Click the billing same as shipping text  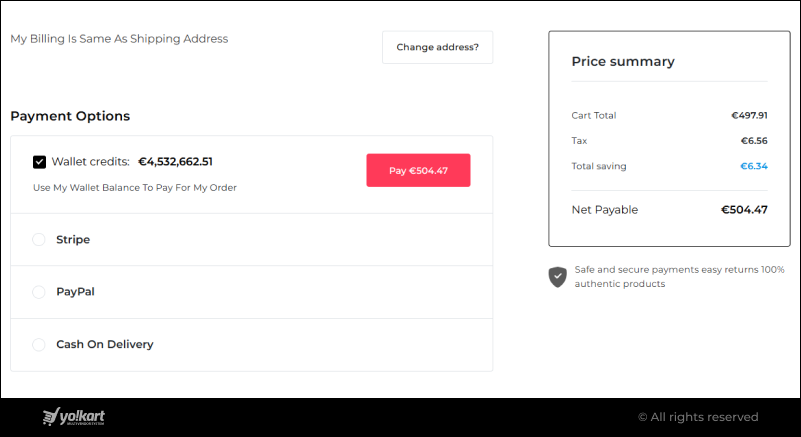119,39
